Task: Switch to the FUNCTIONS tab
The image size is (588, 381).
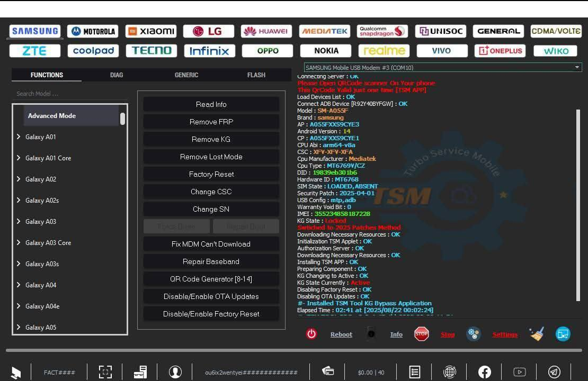Action: point(47,75)
